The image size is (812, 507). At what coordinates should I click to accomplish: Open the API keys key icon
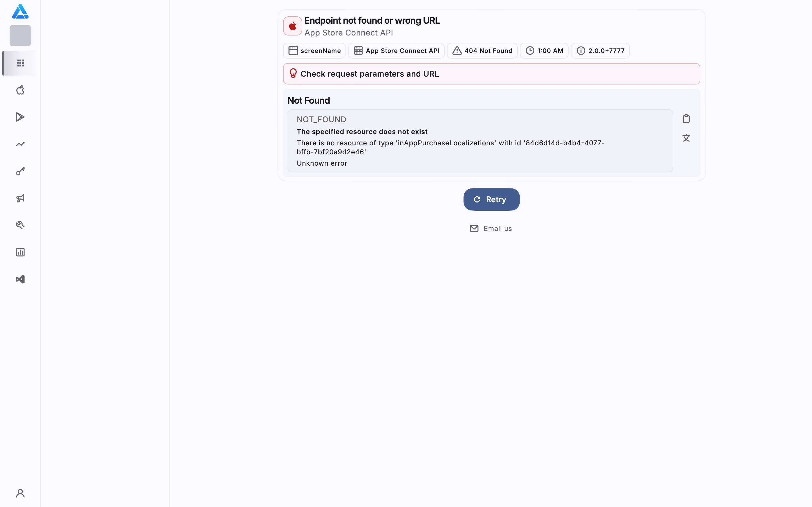20,171
